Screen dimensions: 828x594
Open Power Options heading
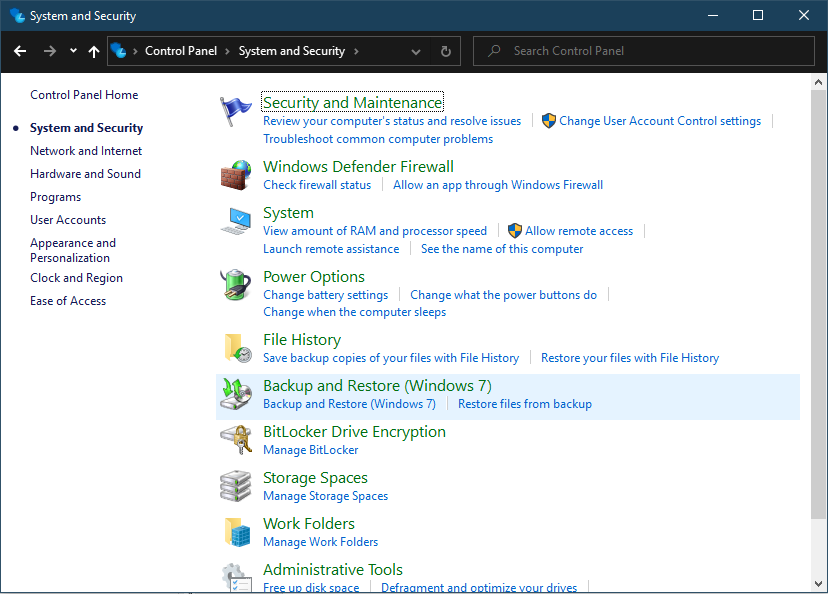(314, 277)
